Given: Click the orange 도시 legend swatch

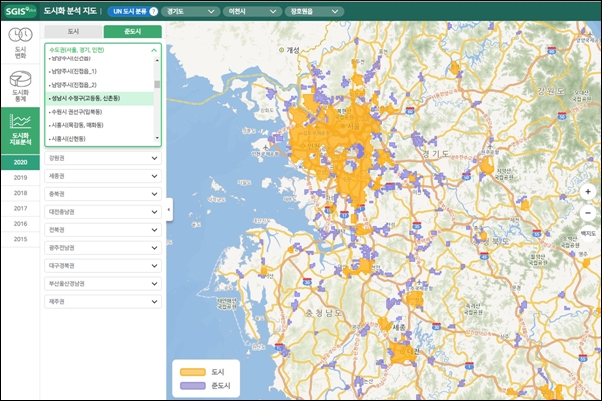Looking at the screenshot, I should coord(193,372).
